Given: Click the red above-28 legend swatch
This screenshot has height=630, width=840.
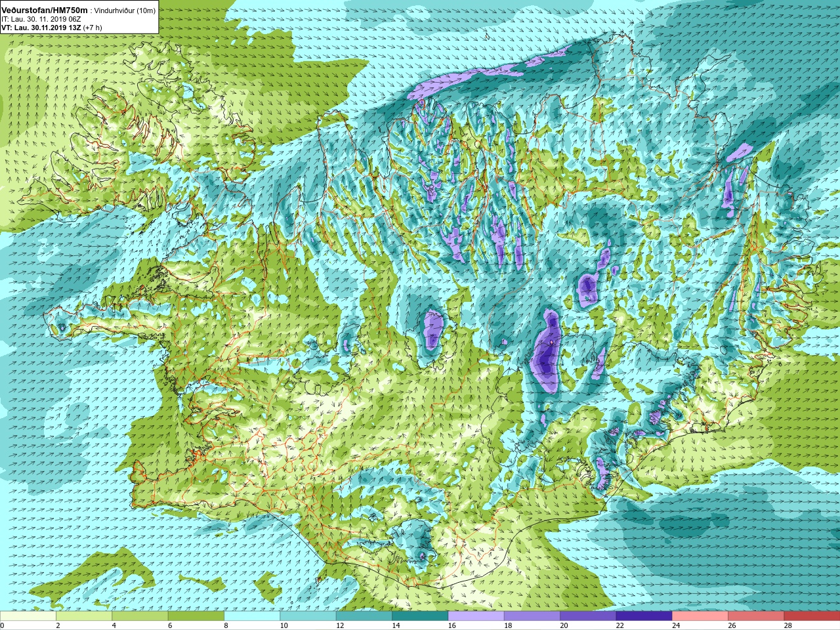Looking at the screenshot, I should coord(812,616).
